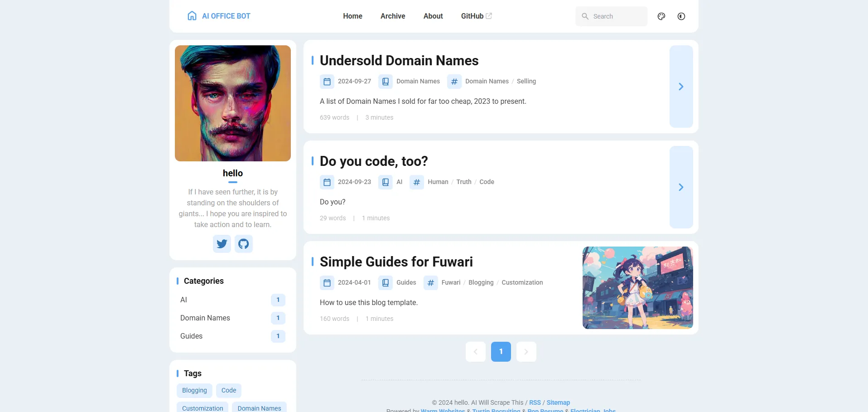This screenshot has width=868, height=412.
Task: Toggle light/dark mode
Action: pos(681,16)
